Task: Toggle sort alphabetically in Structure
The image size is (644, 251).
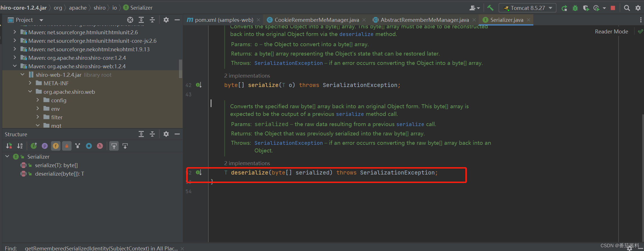Action: (x=20, y=146)
